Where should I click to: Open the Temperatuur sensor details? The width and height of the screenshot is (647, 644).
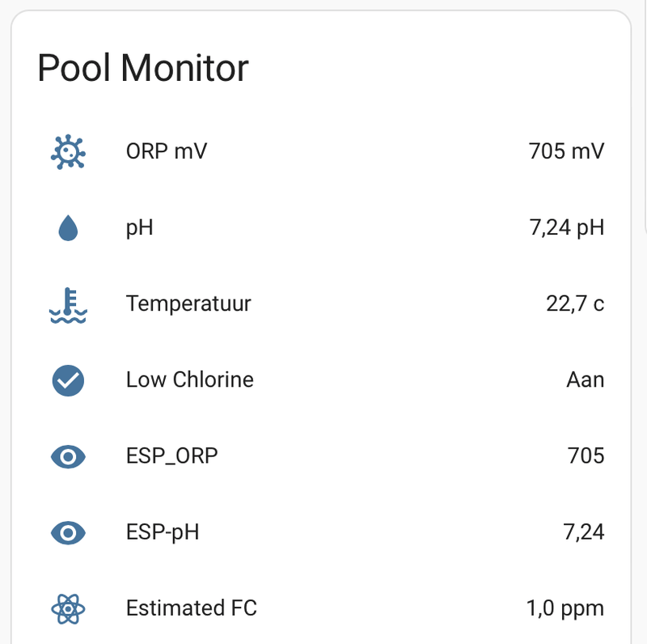tap(188, 304)
